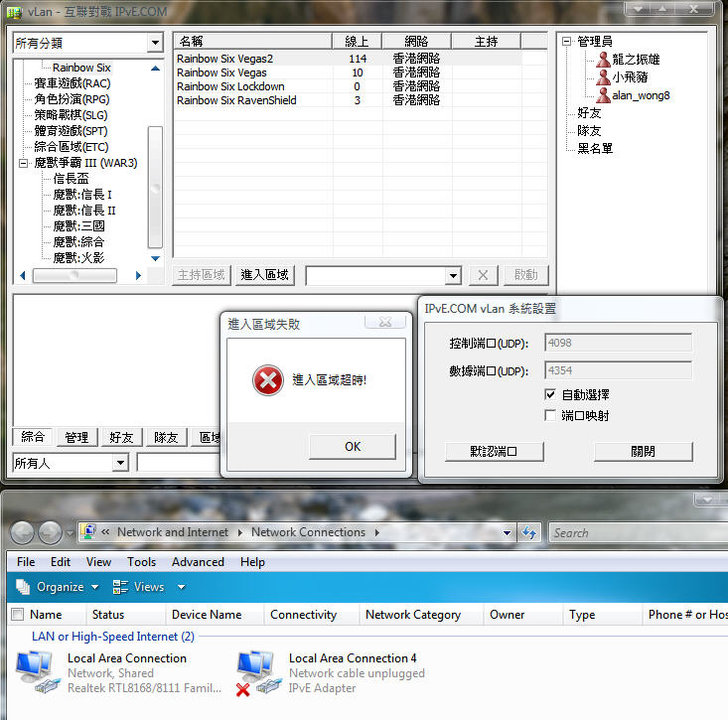Screen dimensions: 728x720
Task: Click the left arrow of the tree's horizontal scrollbar
Action: 22,276
